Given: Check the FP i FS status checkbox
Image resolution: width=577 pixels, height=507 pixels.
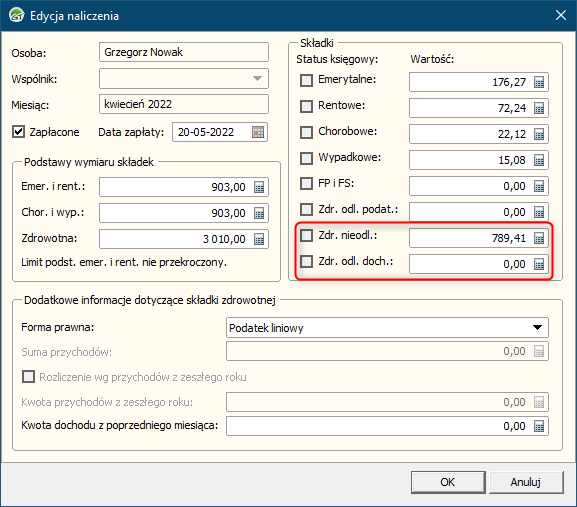Looking at the screenshot, I should [306, 183].
